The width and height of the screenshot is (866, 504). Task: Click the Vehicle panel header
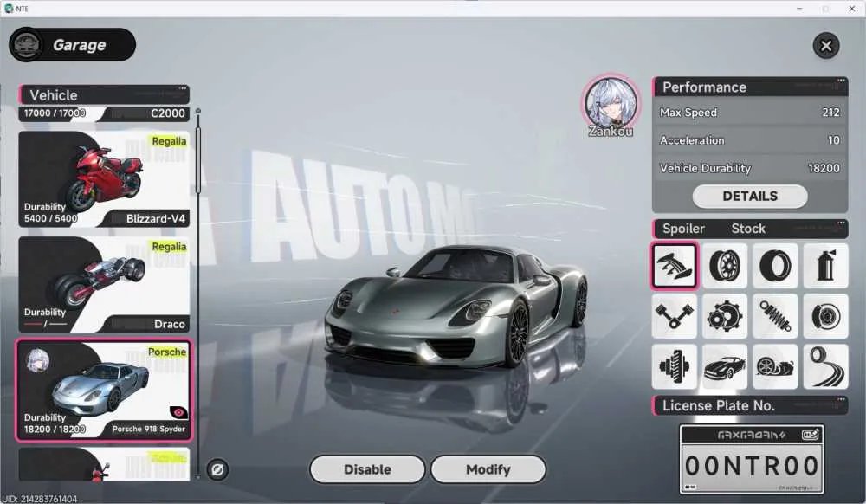104,95
